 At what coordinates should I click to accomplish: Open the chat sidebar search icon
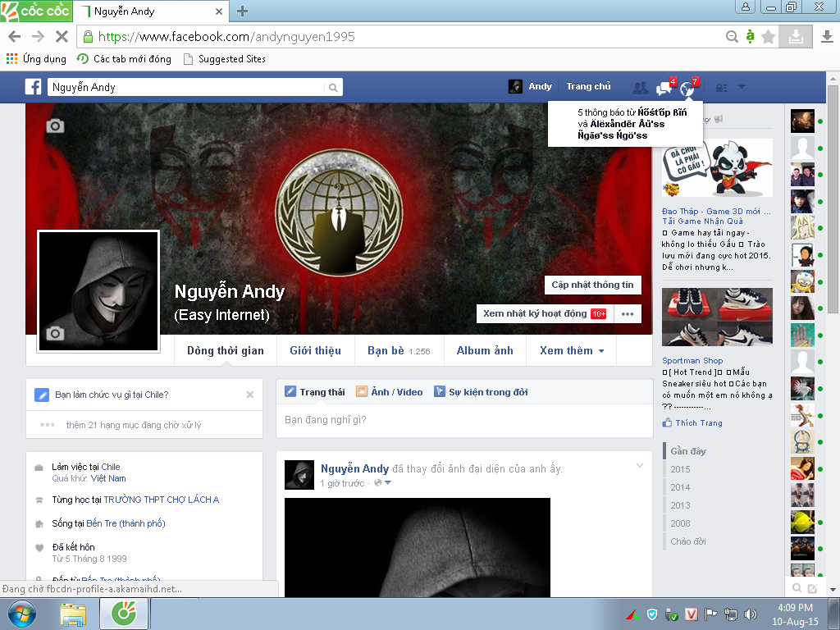click(797, 587)
